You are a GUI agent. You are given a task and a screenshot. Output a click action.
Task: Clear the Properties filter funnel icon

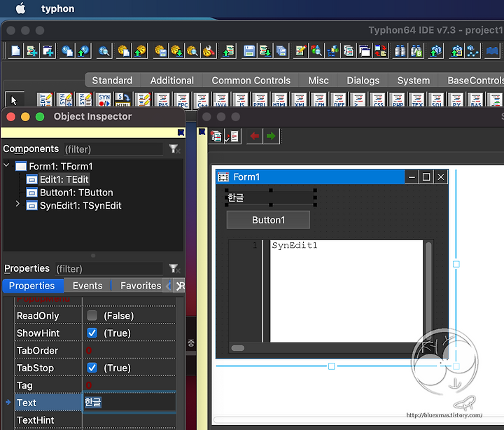(174, 268)
